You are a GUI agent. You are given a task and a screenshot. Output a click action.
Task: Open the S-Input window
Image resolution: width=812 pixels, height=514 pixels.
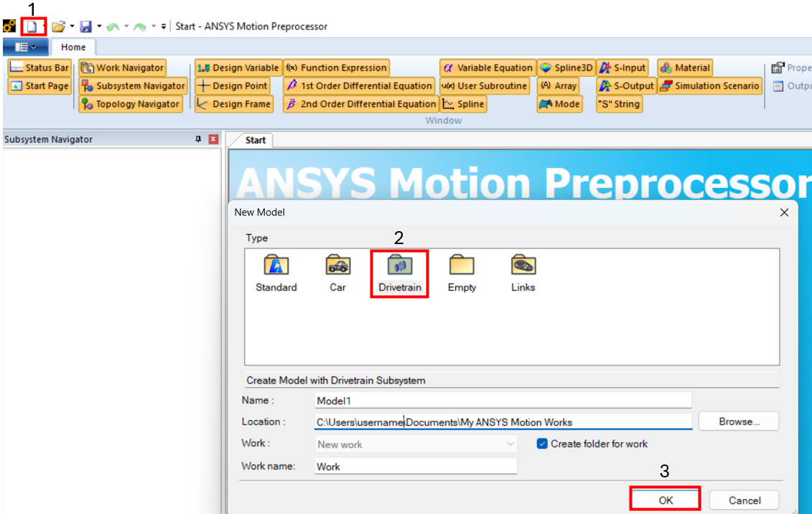(x=623, y=67)
